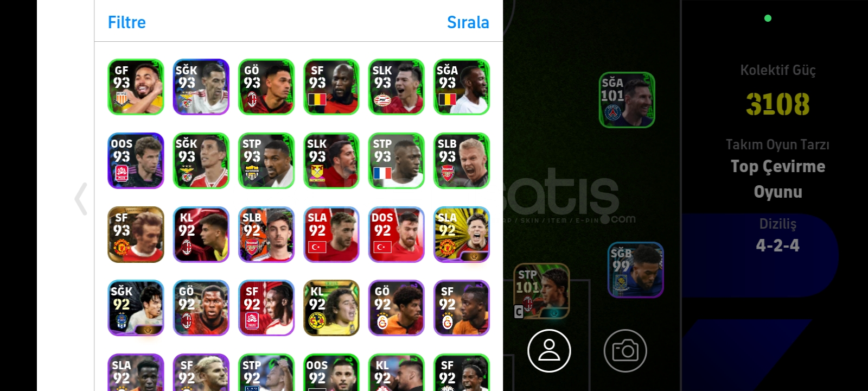Screen dimensions: 868x391
Task: Pick the STP 93 France flag card
Action: click(396, 161)
